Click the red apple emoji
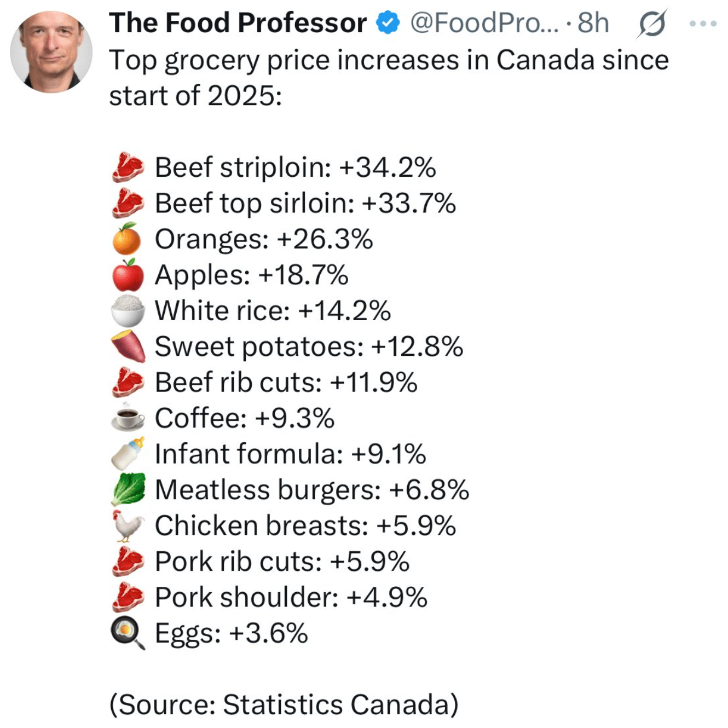Viewport: 728px width, 728px height. pos(128,275)
